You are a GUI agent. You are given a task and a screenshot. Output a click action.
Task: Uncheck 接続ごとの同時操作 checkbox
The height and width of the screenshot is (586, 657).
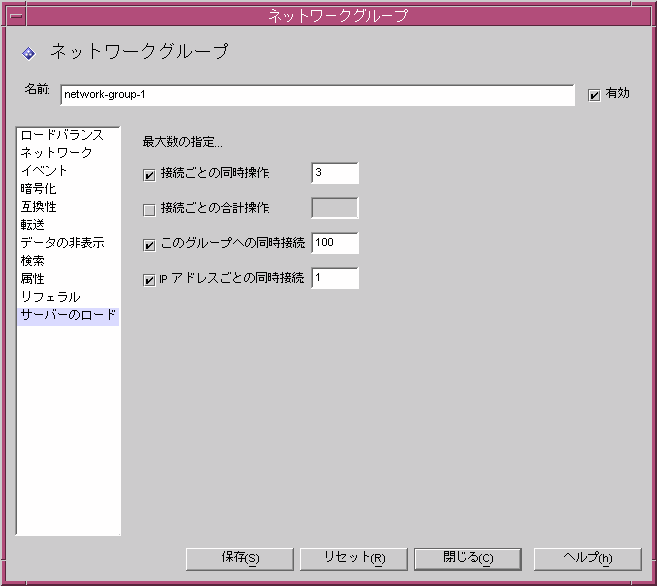[x=149, y=175]
